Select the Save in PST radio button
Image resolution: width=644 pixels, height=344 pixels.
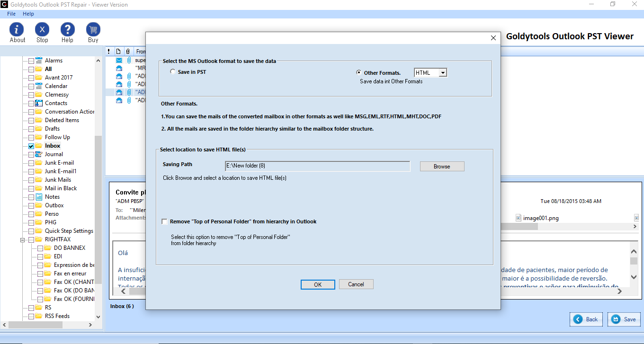172,72
